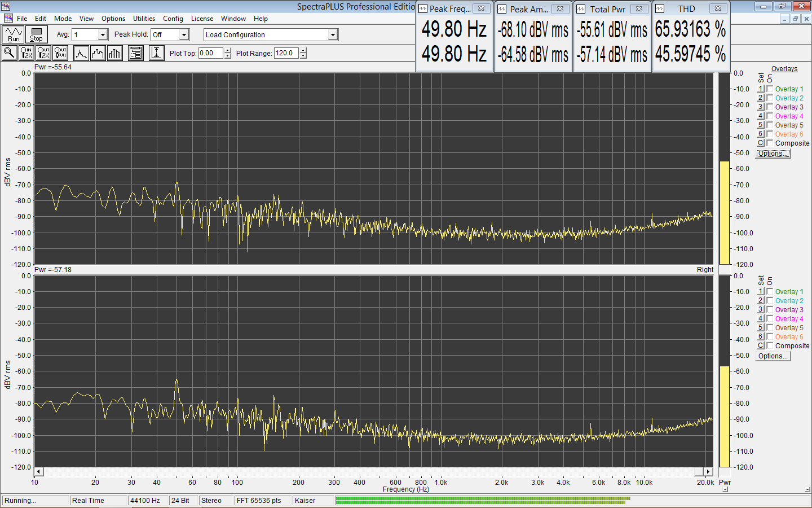
Task: Turn on Overlay 3 checkbox for bottom plot
Action: click(x=770, y=310)
